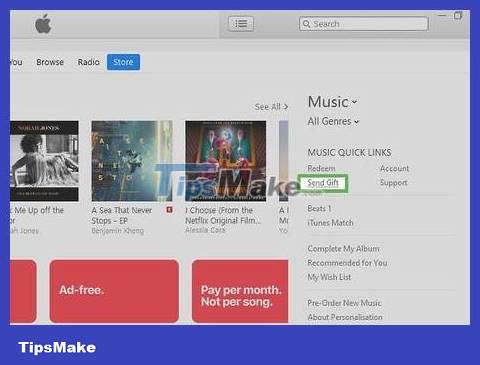Viewport: 480px width, 365px height.
Task: Open the Norah Jones album cover
Action: (x=44, y=161)
